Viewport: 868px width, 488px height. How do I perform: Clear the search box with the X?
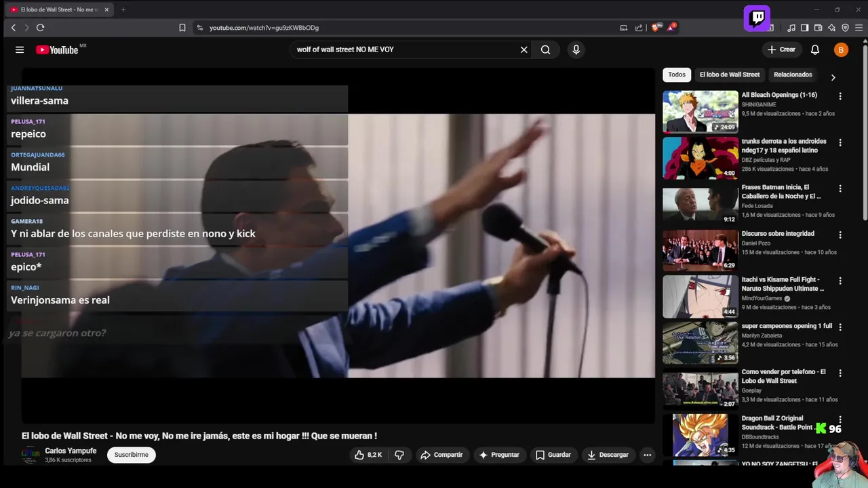(x=524, y=49)
